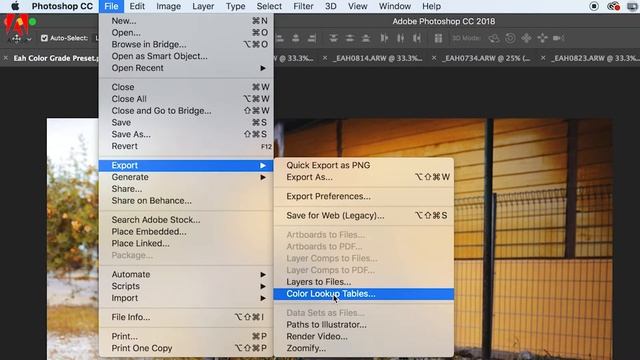
Task: Choose Render Video...
Action: (x=364, y=337)
